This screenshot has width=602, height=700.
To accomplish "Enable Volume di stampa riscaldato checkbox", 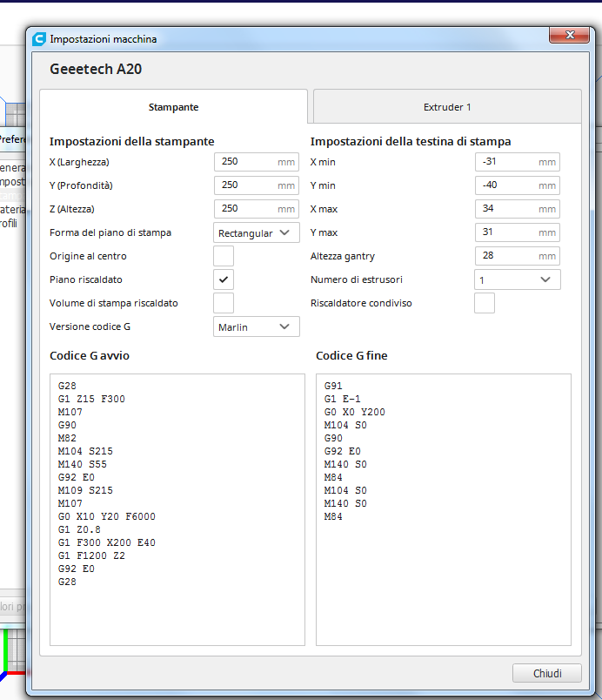I will [x=224, y=303].
